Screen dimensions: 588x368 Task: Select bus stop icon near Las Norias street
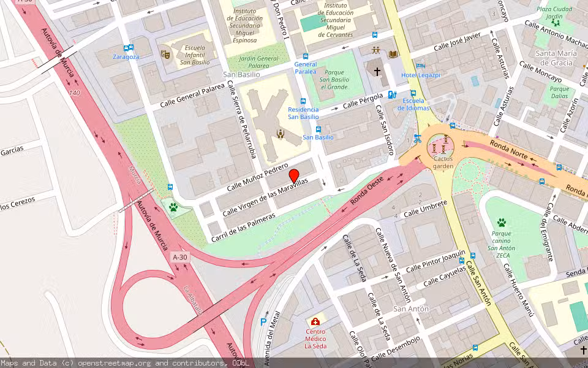(x=475, y=347)
